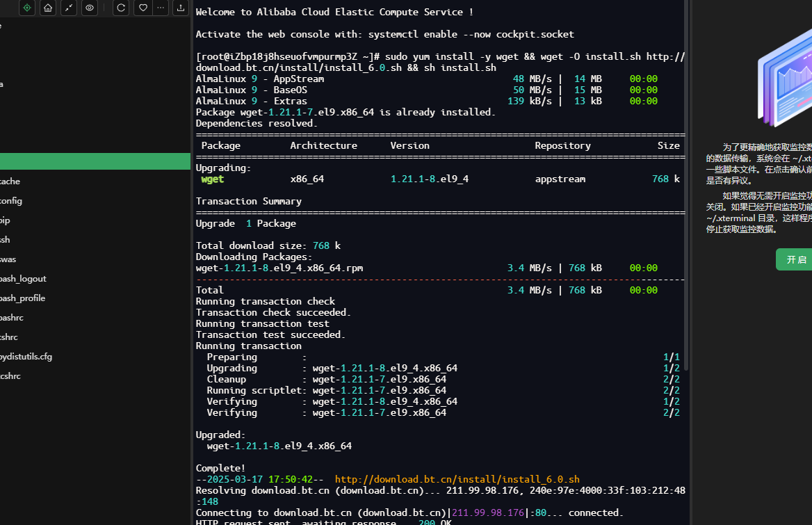
Task: Click the 'Repository' column header in terminal
Action: (563, 145)
